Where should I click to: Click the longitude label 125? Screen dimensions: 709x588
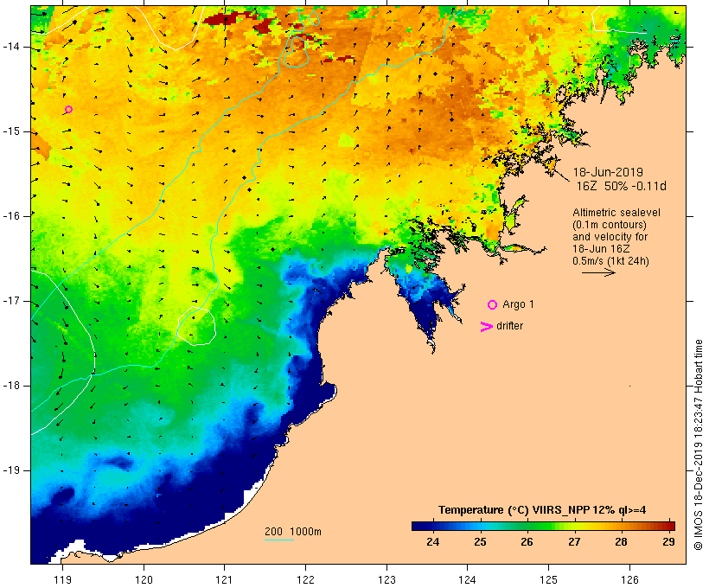coord(548,579)
